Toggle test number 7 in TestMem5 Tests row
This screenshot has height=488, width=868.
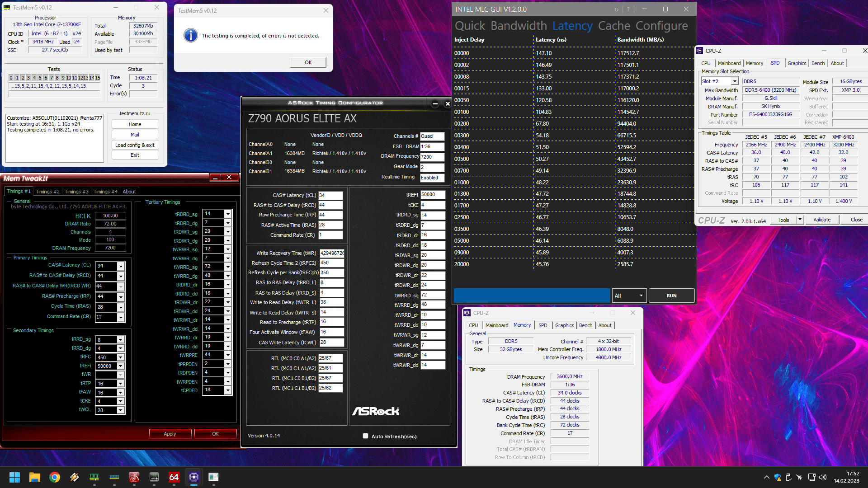pyautogui.click(x=51, y=78)
